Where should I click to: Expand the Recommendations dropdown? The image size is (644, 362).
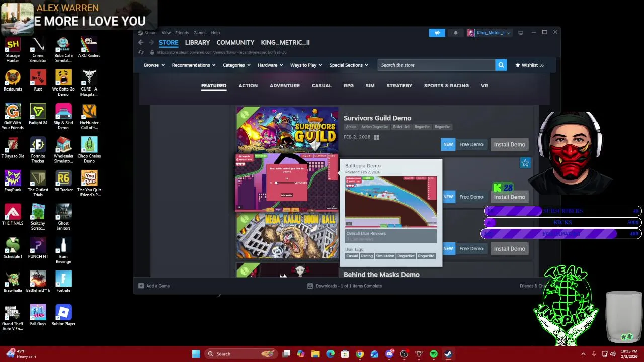[193, 65]
